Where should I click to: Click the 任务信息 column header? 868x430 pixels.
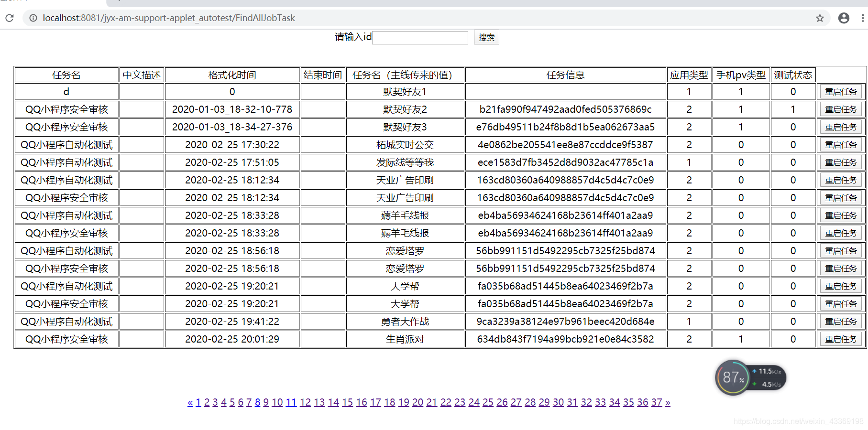coord(566,75)
